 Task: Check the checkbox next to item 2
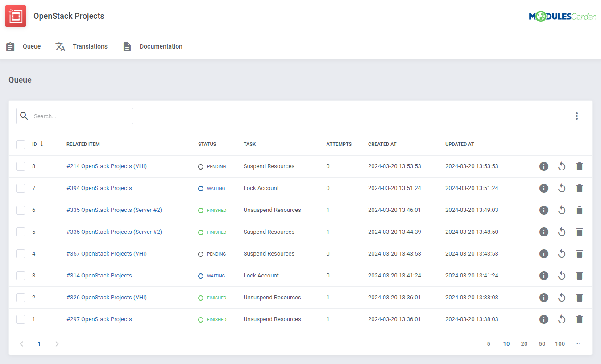pyautogui.click(x=21, y=297)
